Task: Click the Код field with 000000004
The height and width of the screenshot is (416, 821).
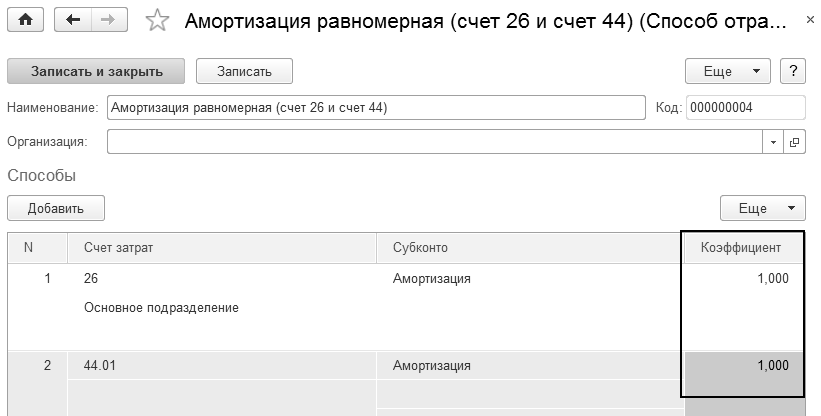Action: coord(745,107)
